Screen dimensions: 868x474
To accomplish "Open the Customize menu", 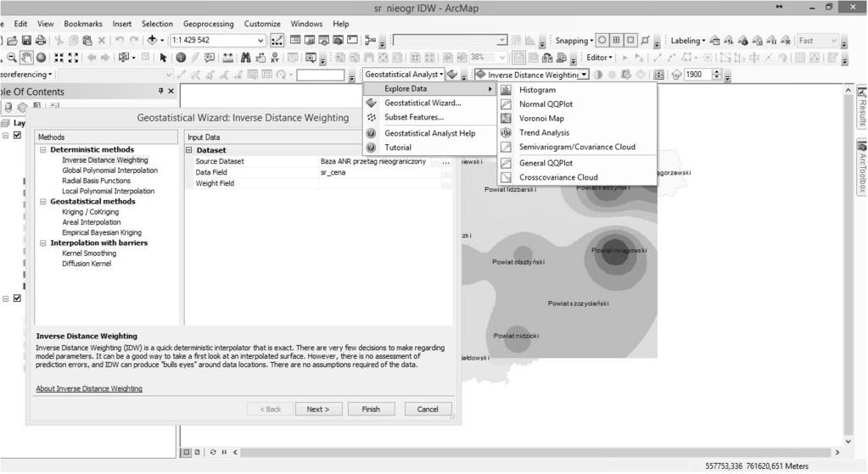I will 262,24.
